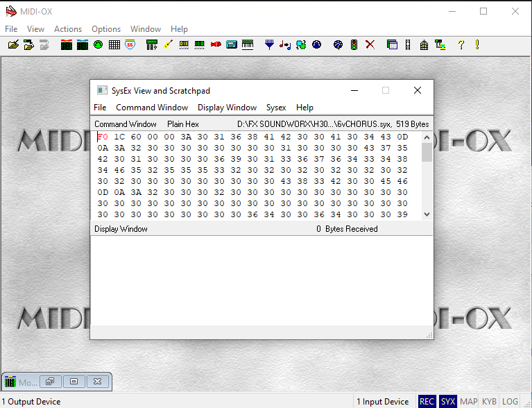The image size is (532, 408).
Task: Click the yellow question mark help icon
Action: pyautogui.click(x=461, y=44)
